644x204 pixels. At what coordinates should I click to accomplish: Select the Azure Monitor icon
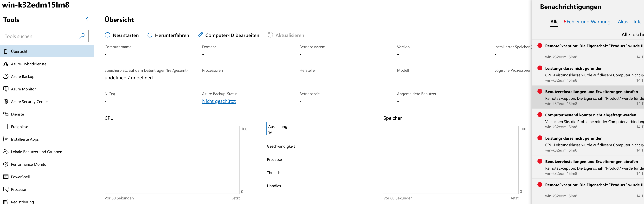(6, 89)
